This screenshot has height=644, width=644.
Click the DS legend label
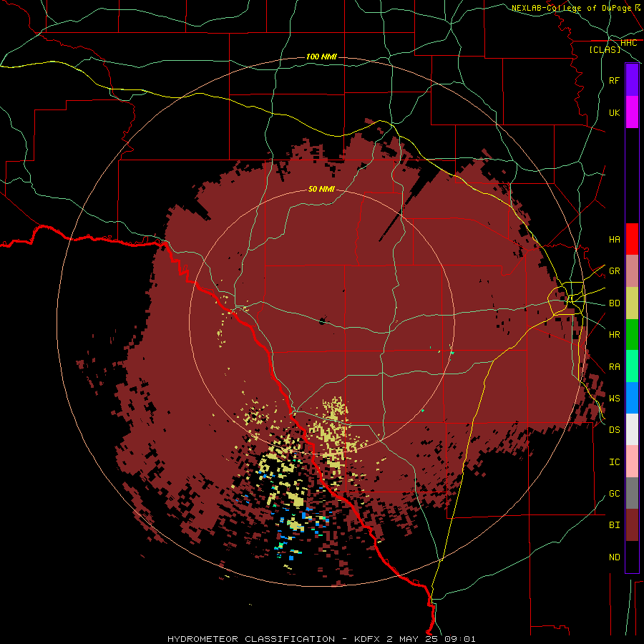614,430
